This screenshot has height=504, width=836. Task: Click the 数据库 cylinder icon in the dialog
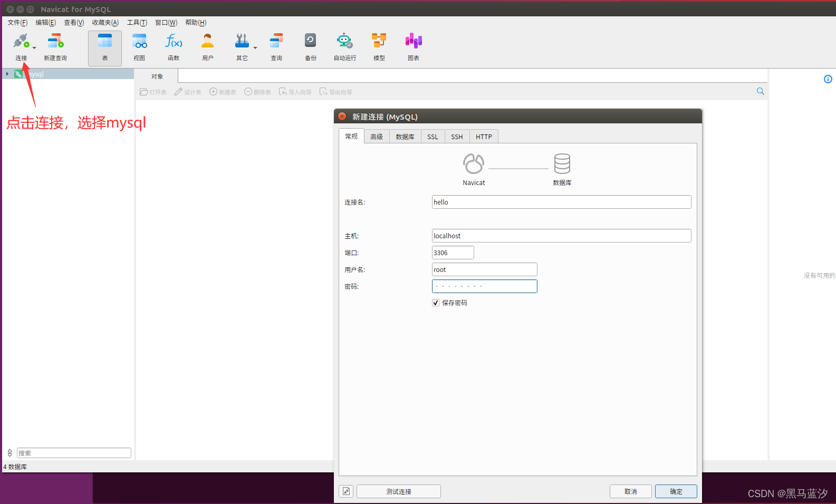coord(562,163)
